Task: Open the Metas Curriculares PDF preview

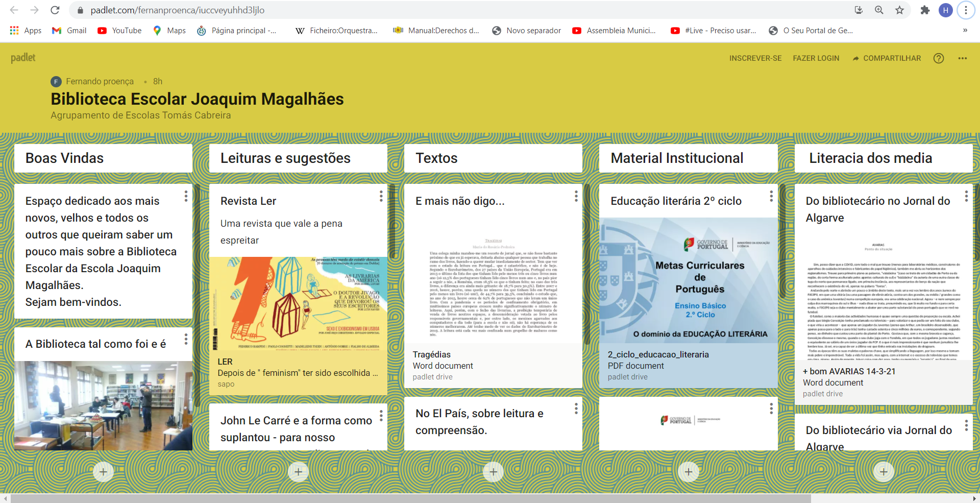Action: (x=688, y=281)
